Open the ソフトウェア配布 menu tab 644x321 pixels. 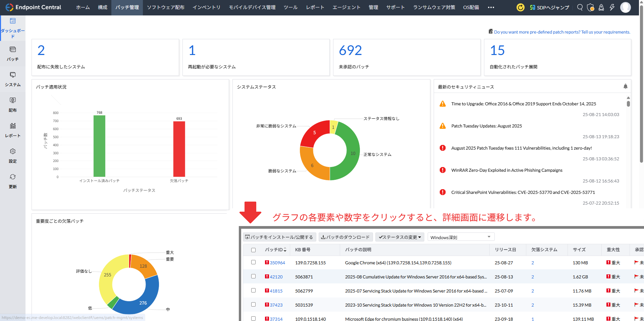tap(166, 7)
